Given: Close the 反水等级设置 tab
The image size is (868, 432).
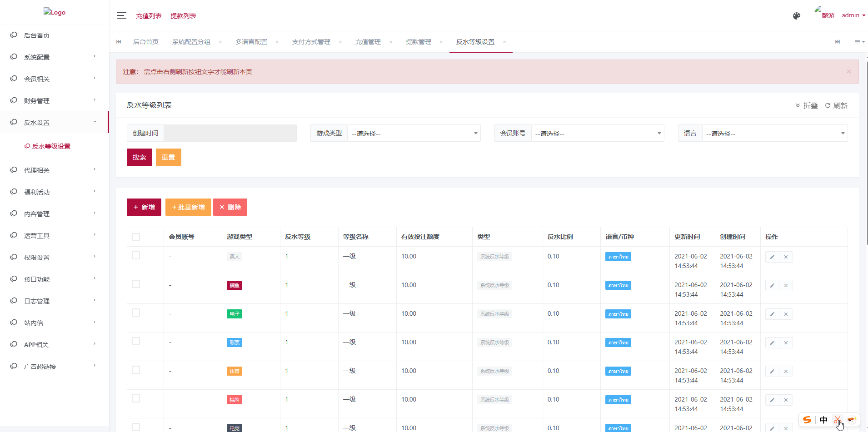Looking at the screenshot, I should 504,42.
